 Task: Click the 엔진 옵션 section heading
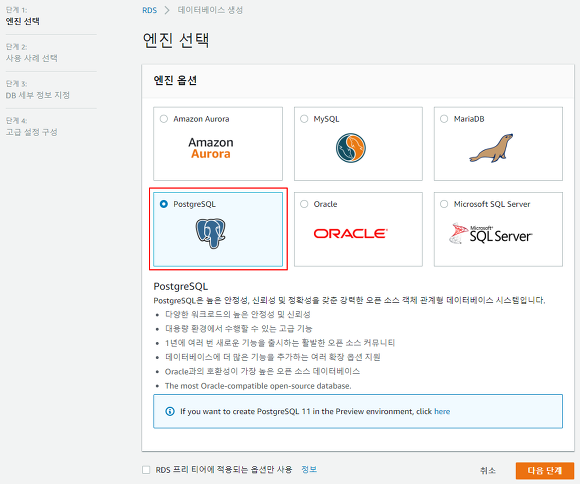(x=175, y=80)
